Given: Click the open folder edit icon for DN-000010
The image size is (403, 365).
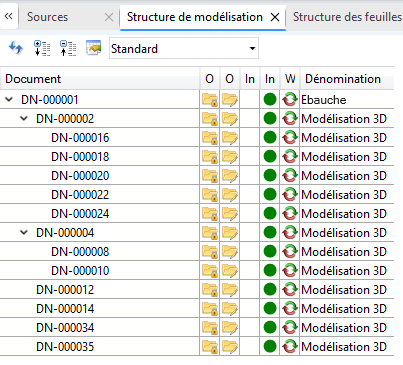Looking at the screenshot, I should click(230, 271).
